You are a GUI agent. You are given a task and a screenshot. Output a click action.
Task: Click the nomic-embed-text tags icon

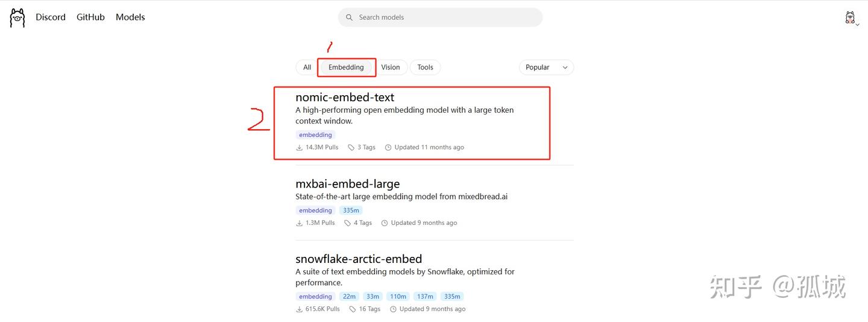pos(351,147)
